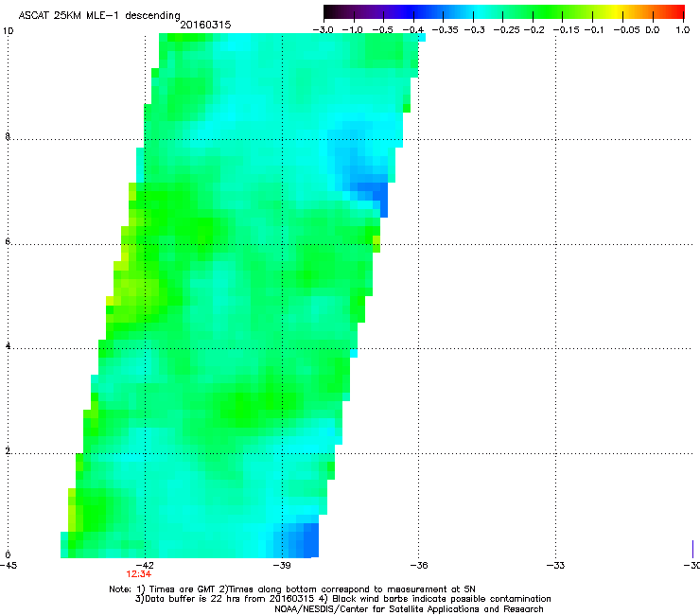Click the colorbar label -0.3
Image resolution: width=700 pixels, height=615 pixels.
coord(475,30)
